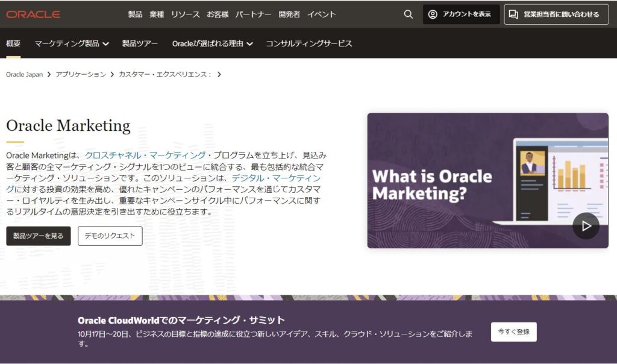Select the 概要 tab
This screenshot has height=364, width=617.
(x=13, y=43)
